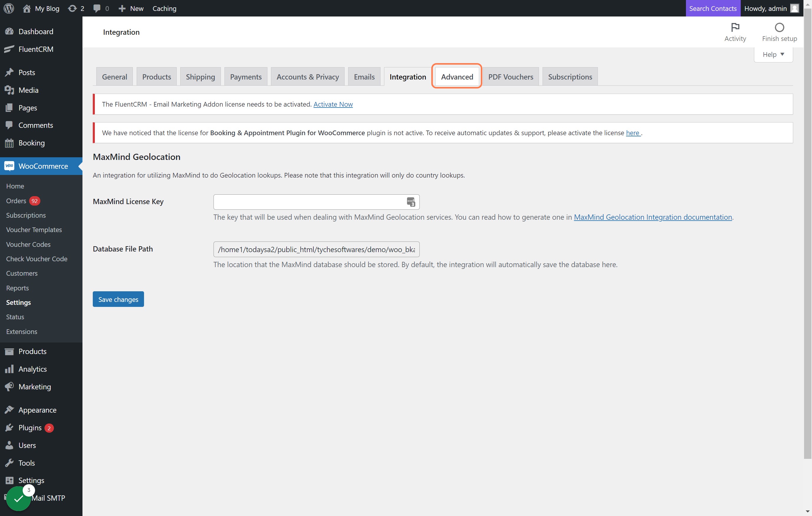Viewport: 812px width, 516px height.
Task: Switch to the General tab
Action: point(114,77)
